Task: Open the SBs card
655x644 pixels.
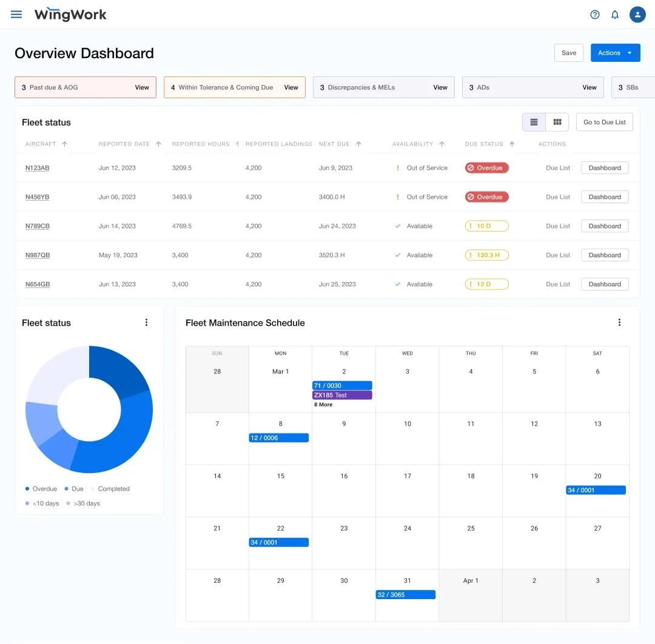Action: (x=633, y=87)
